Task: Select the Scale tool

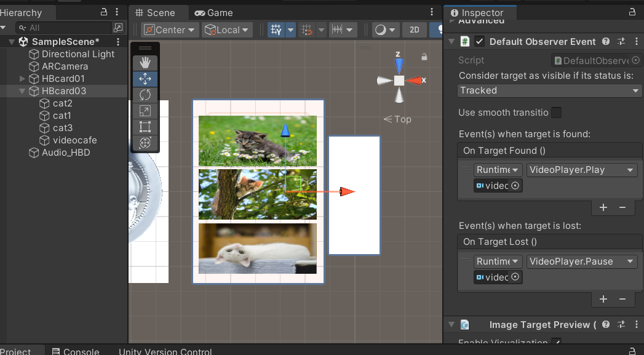Action: (x=145, y=111)
